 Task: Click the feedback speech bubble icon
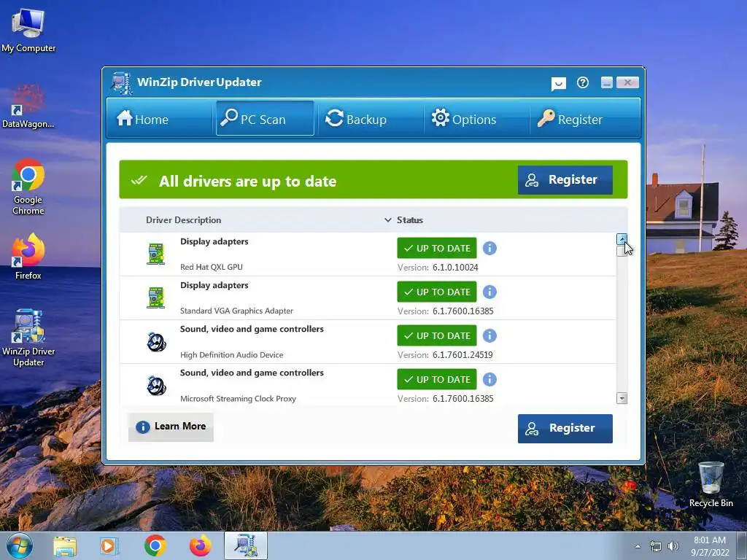pos(558,84)
